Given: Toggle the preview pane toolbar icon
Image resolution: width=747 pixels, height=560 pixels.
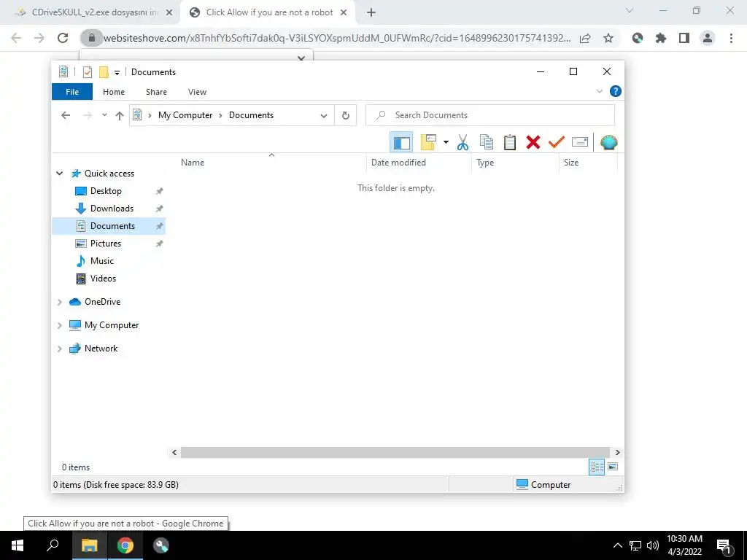Looking at the screenshot, I should 401,142.
